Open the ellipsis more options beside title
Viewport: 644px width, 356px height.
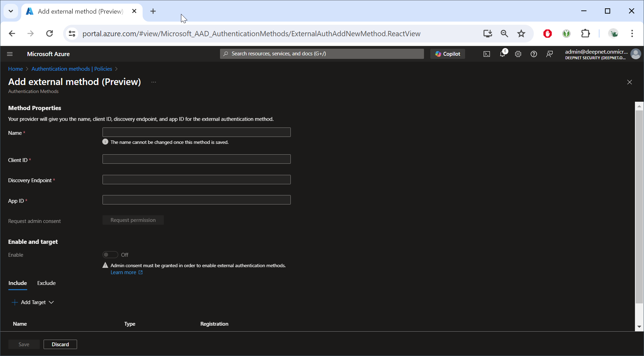coord(153,82)
